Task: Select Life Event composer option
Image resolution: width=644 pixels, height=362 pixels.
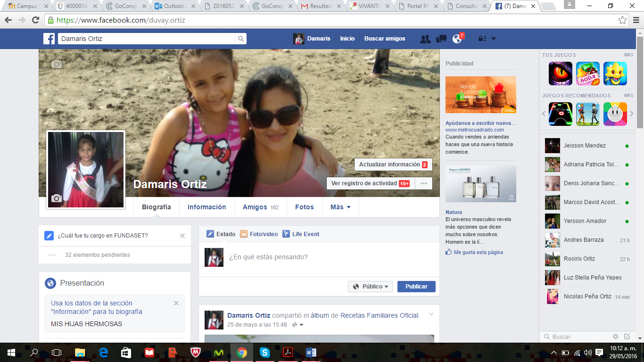Action: (x=301, y=234)
